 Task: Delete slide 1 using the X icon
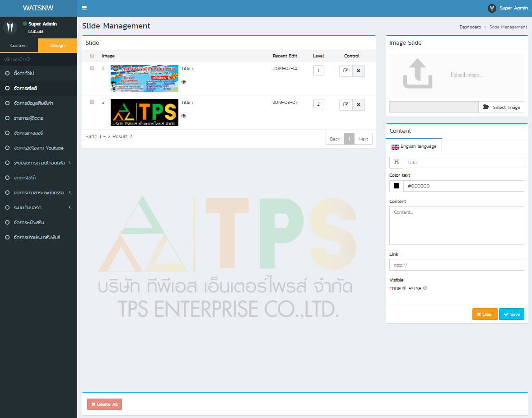359,70
